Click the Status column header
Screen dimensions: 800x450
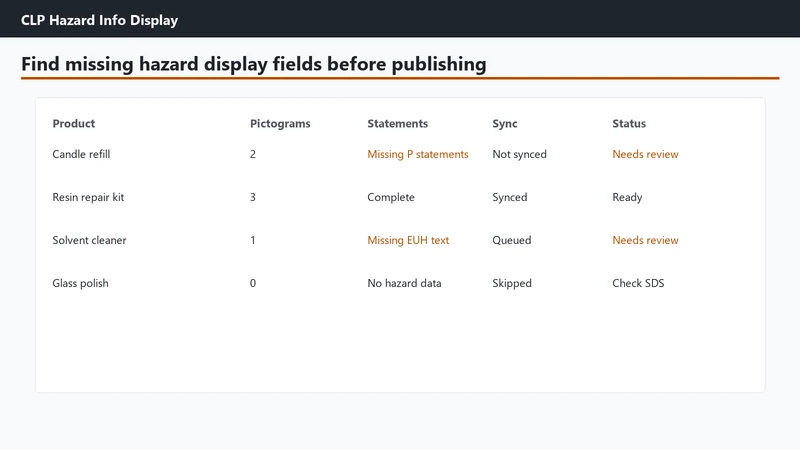click(x=629, y=123)
